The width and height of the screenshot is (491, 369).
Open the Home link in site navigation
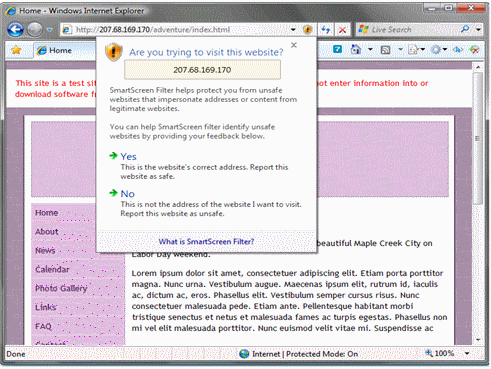click(x=46, y=213)
